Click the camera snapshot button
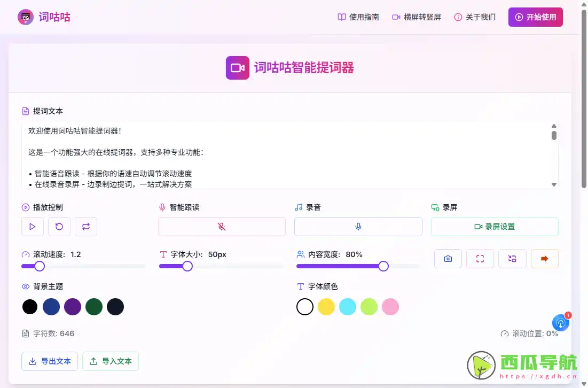The image size is (588, 388). [448, 259]
